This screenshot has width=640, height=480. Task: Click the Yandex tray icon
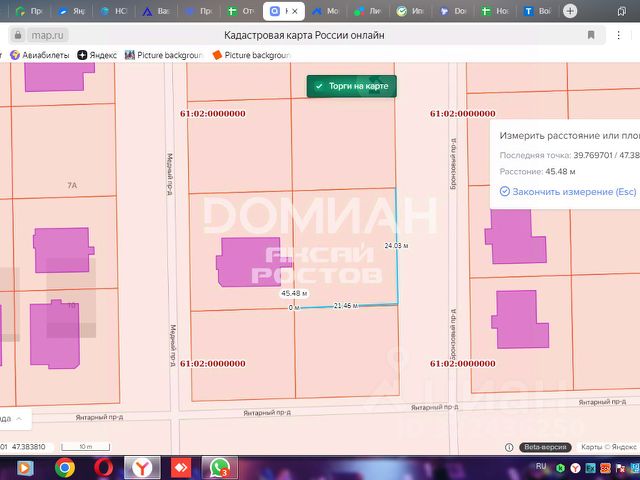[x=576, y=468]
